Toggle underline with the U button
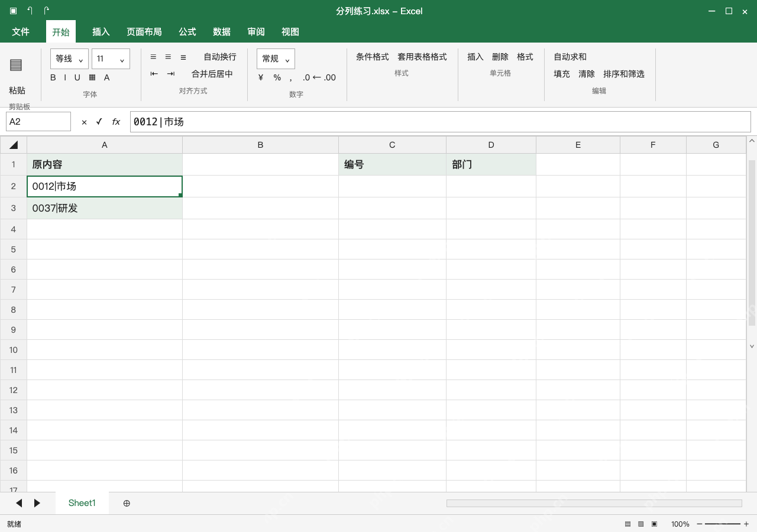 [x=77, y=77]
